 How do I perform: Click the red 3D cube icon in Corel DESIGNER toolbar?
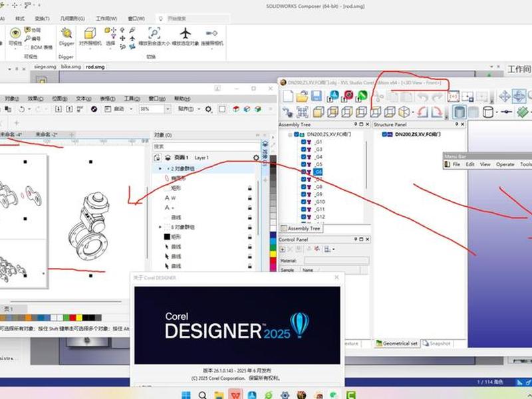click(236, 109)
